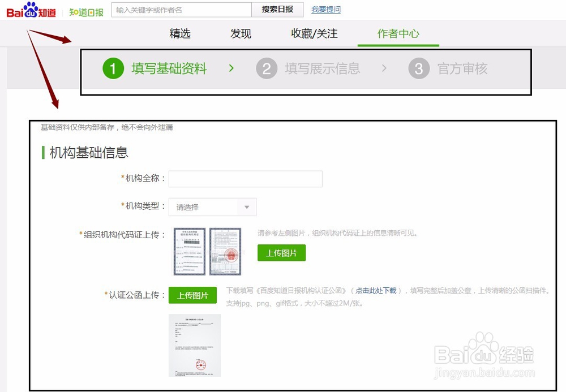Click step 1 填写基础资料 circle icon
The width and height of the screenshot is (566, 392).
coord(113,68)
